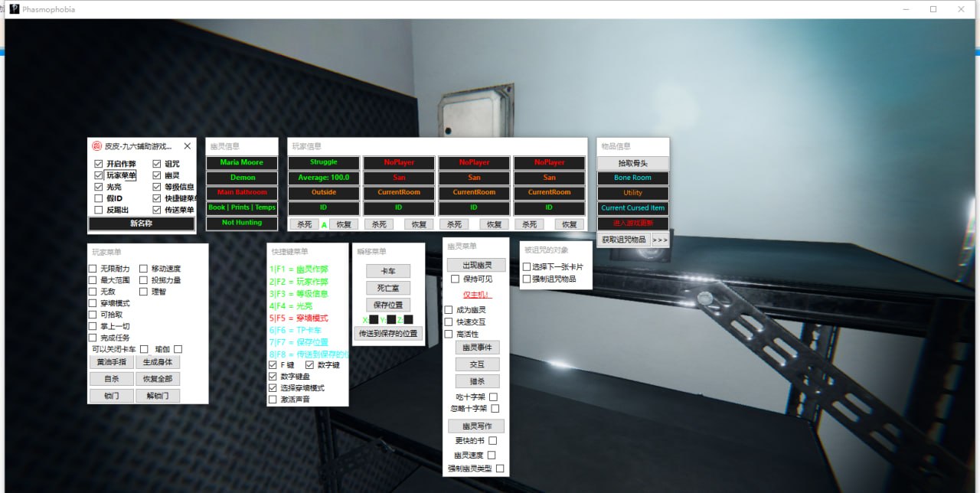The image size is (980, 493).
Task: Disable the 快捷键菜单 checkbox
Action: coord(157,198)
